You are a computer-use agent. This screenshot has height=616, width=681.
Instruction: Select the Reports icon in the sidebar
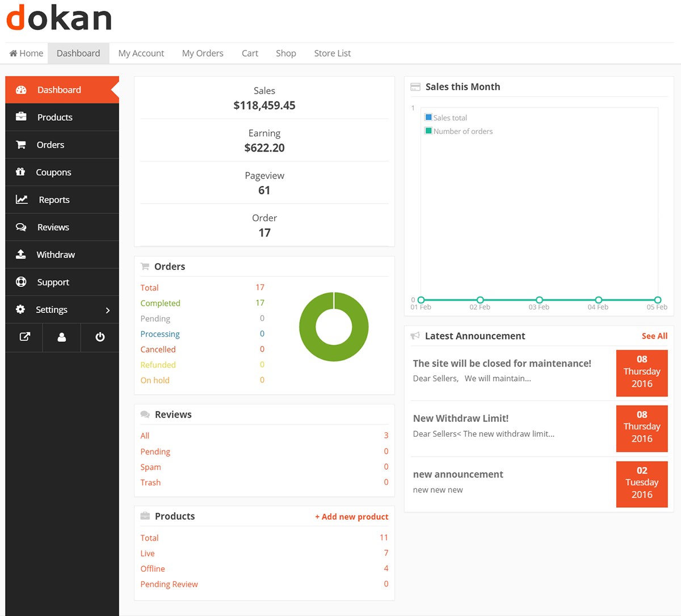(21, 199)
